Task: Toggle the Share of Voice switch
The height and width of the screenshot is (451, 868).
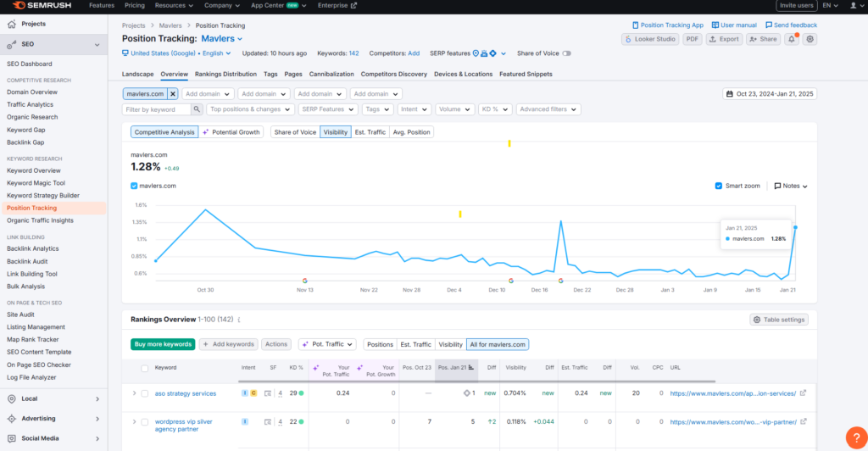Action: (x=566, y=53)
